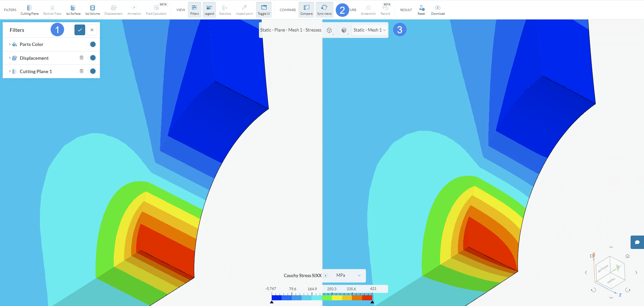Select the Cutting Plane filter tool
The image size is (644, 306).
click(30, 10)
